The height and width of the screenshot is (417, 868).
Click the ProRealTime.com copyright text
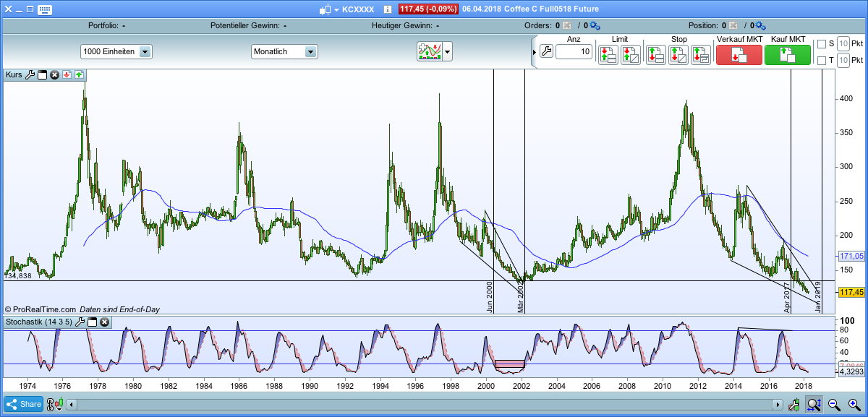coord(41,309)
